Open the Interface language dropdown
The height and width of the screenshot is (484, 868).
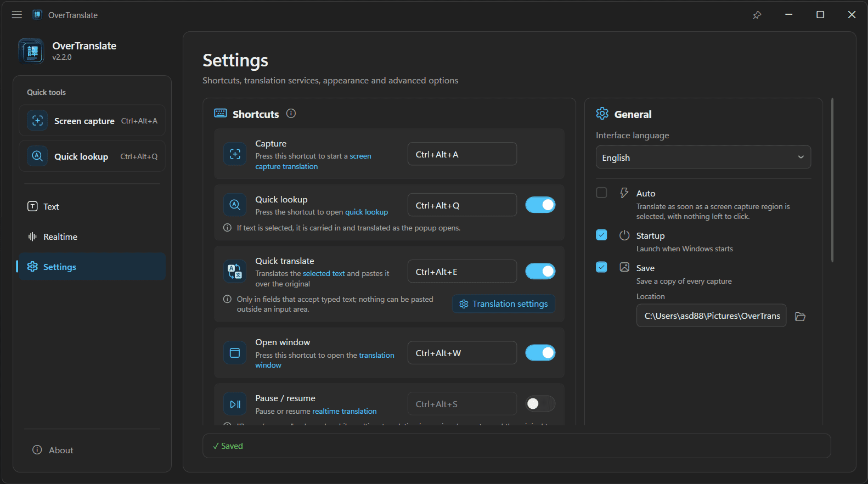tap(703, 157)
